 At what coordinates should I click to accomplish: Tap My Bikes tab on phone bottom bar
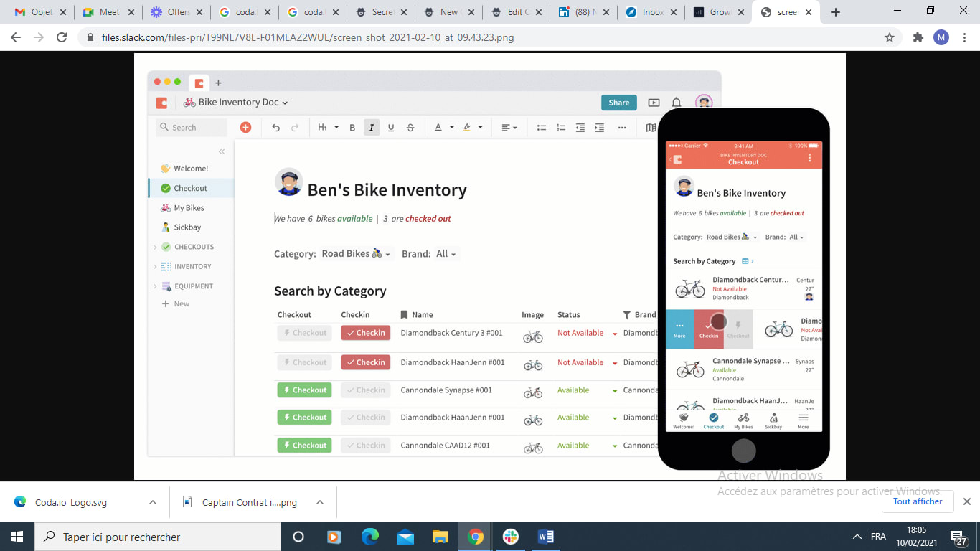743,421
